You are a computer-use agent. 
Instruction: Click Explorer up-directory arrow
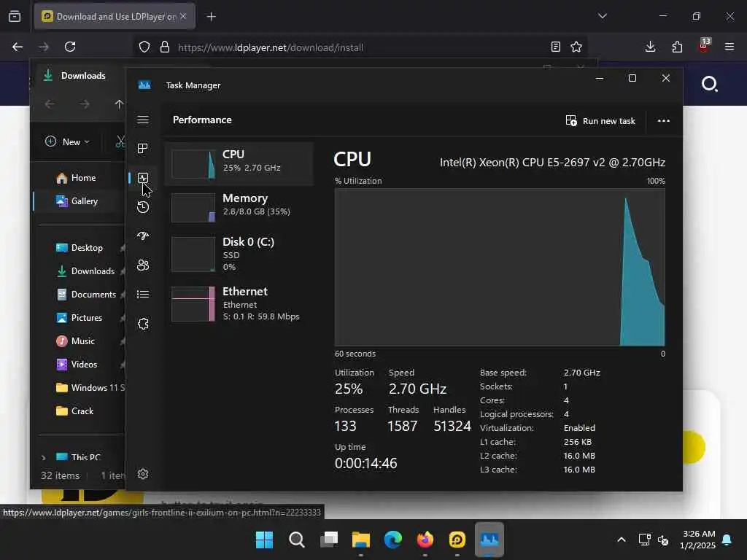119,104
